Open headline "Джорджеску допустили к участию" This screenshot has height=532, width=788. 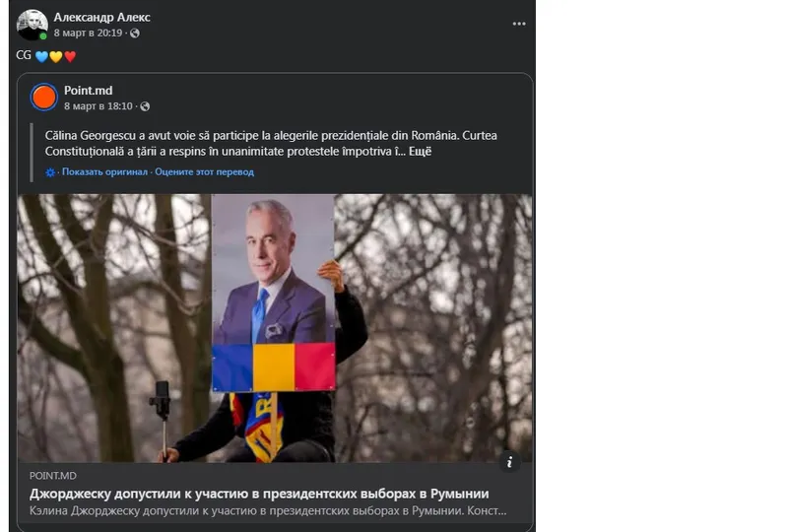259,494
